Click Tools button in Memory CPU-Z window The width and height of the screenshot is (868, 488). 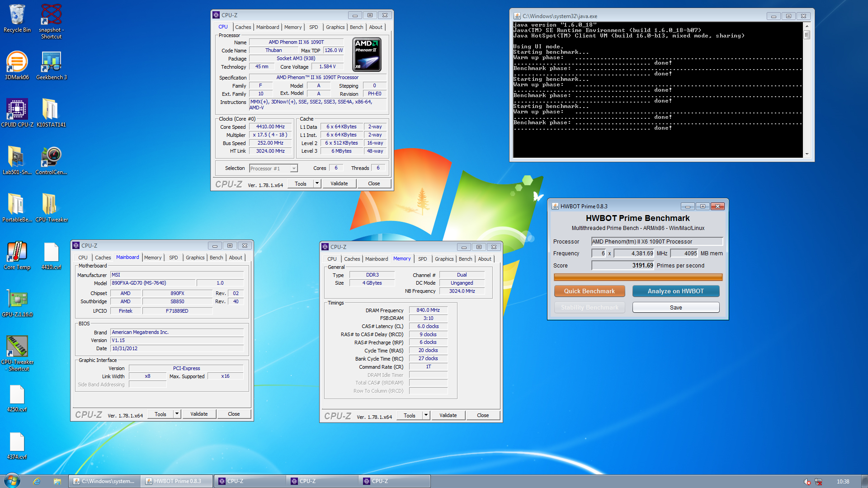coord(410,415)
